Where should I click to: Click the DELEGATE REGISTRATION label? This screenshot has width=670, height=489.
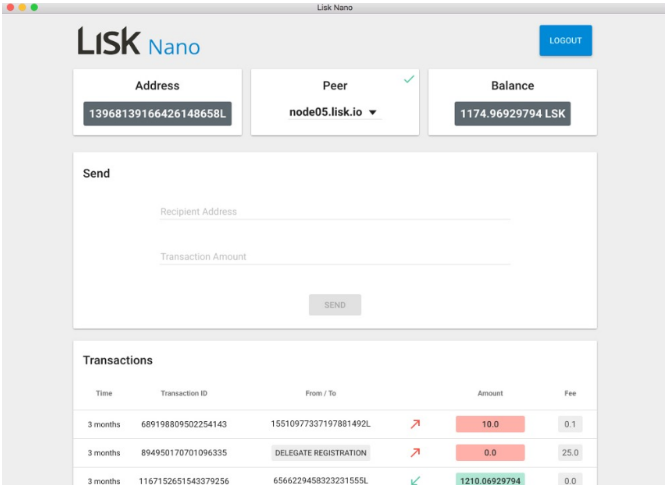click(x=320, y=453)
